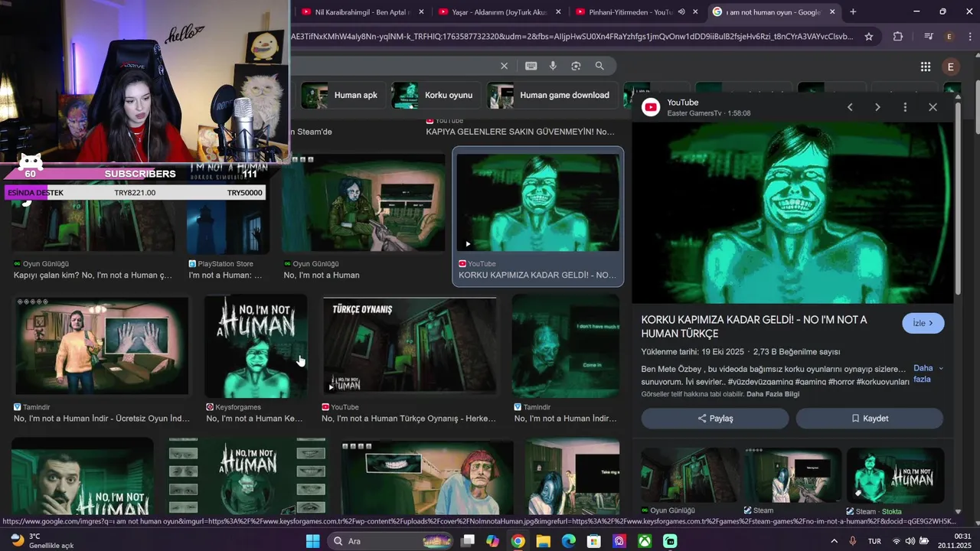
Task: Select the Korku oyunu suggestion chip
Action: (x=436, y=96)
